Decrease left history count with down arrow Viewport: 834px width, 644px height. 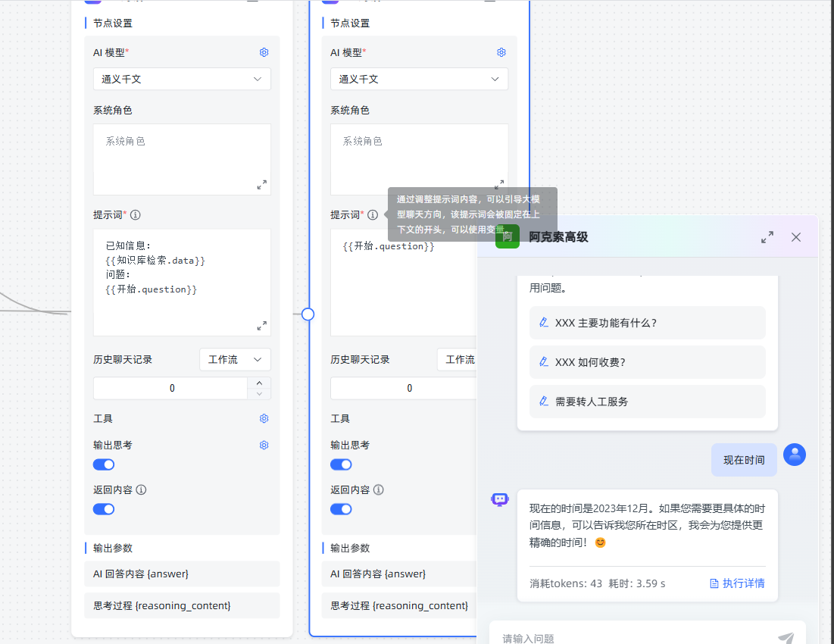coord(259,394)
